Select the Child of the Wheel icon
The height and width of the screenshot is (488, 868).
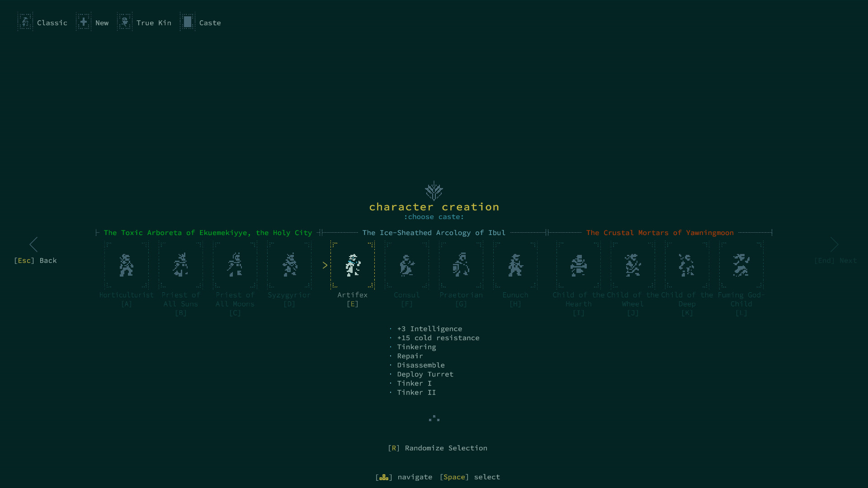[x=632, y=264]
